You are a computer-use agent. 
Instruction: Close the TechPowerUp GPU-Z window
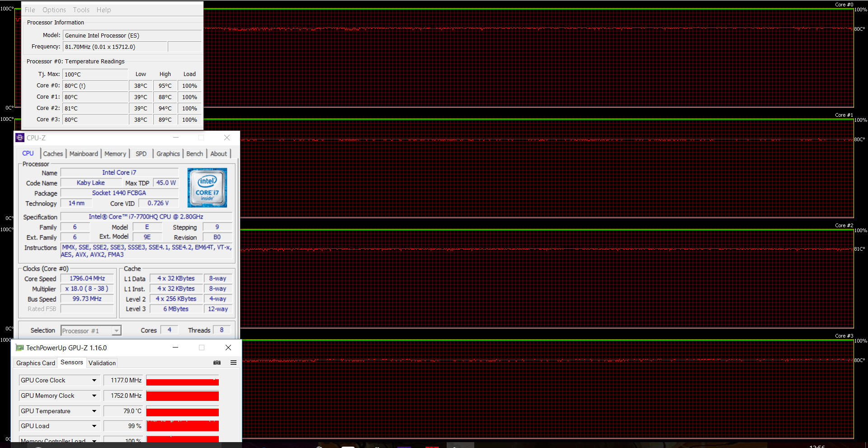pyautogui.click(x=228, y=348)
